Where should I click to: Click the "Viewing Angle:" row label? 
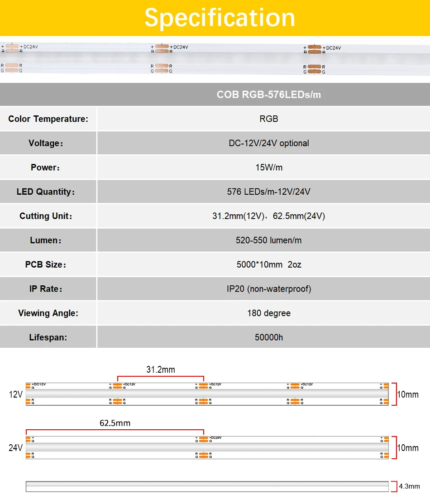(x=48, y=313)
